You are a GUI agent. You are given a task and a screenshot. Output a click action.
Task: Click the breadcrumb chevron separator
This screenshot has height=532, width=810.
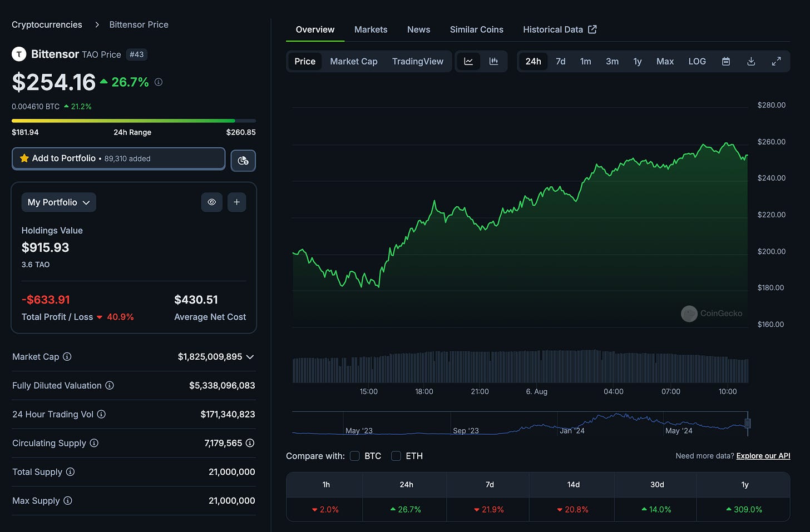(x=97, y=24)
